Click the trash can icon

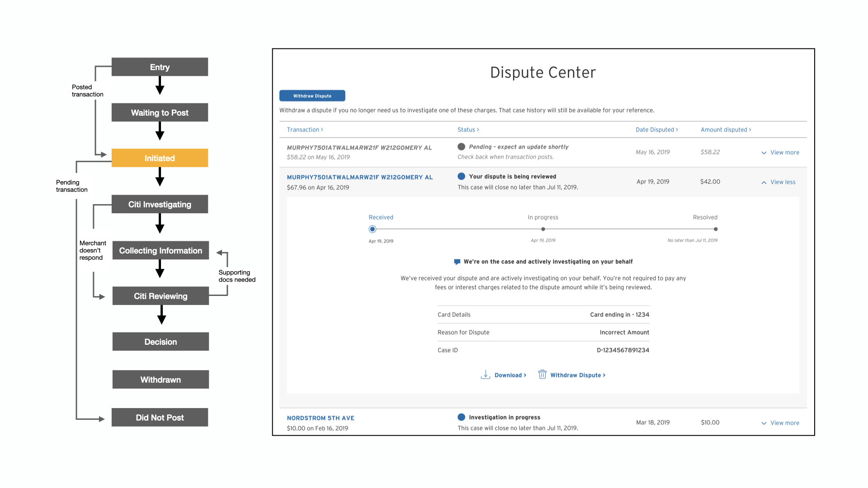pyautogui.click(x=542, y=375)
